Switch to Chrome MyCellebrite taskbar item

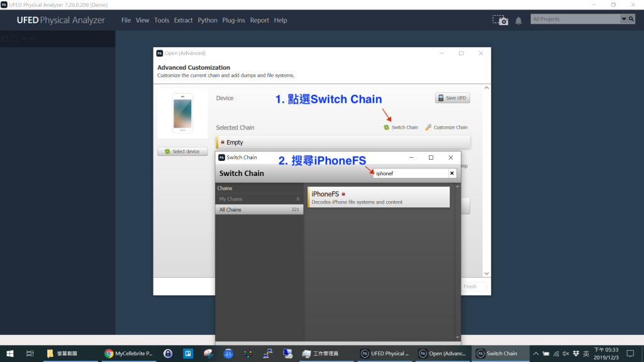[x=128, y=353]
